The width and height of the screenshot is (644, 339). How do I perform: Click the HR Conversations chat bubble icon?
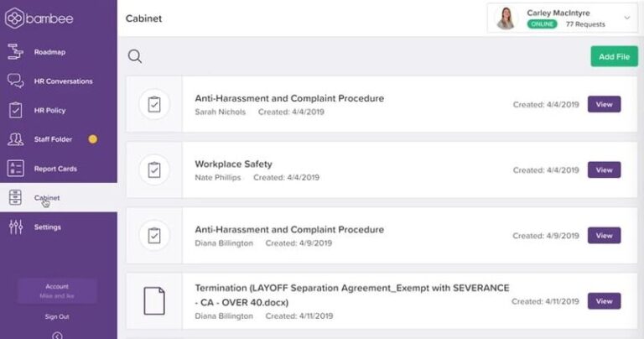click(x=15, y=81)
